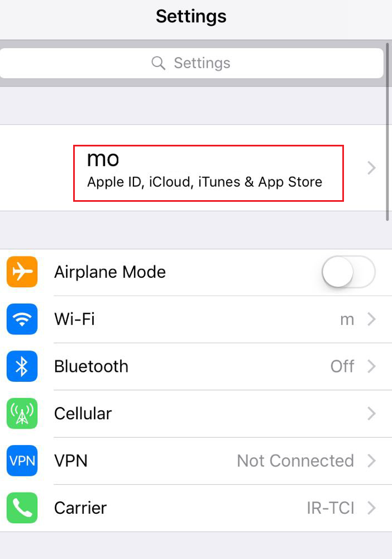Click the vertical scrollbar on the right

(x=387, y=132)
